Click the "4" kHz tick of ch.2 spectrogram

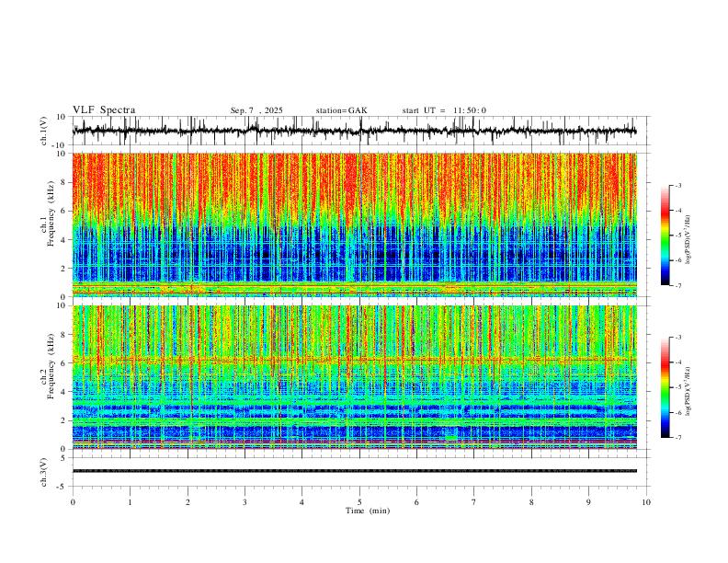point(64,392)
